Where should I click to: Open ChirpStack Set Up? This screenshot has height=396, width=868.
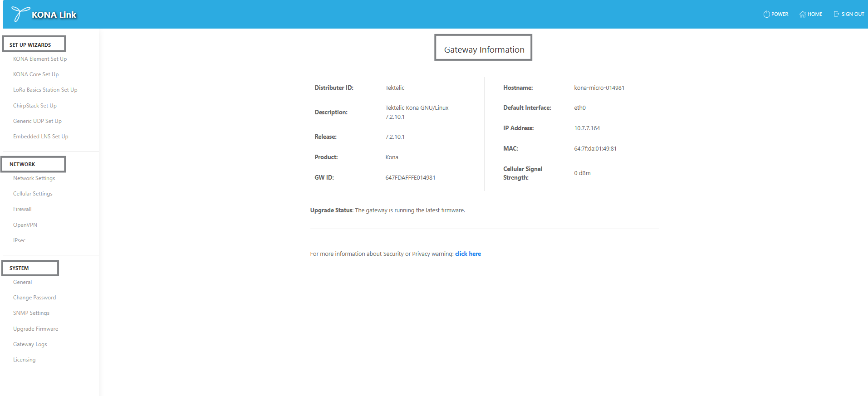(35, 106)
